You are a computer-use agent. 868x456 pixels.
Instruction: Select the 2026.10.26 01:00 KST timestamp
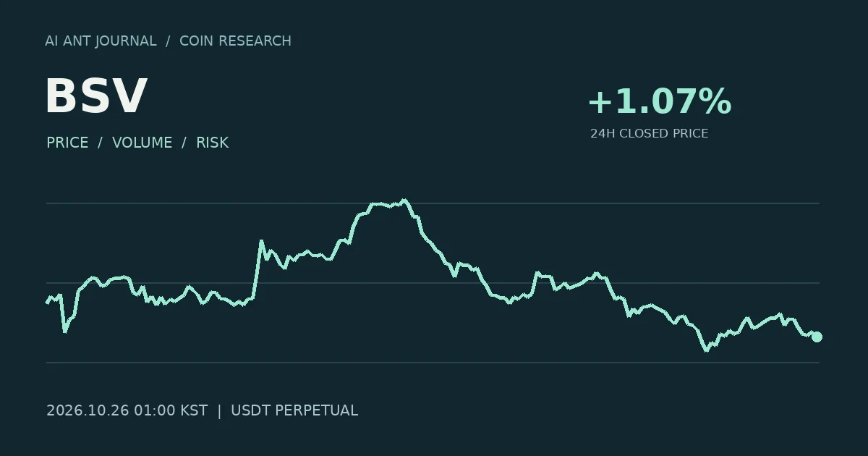tap(127, 410)
